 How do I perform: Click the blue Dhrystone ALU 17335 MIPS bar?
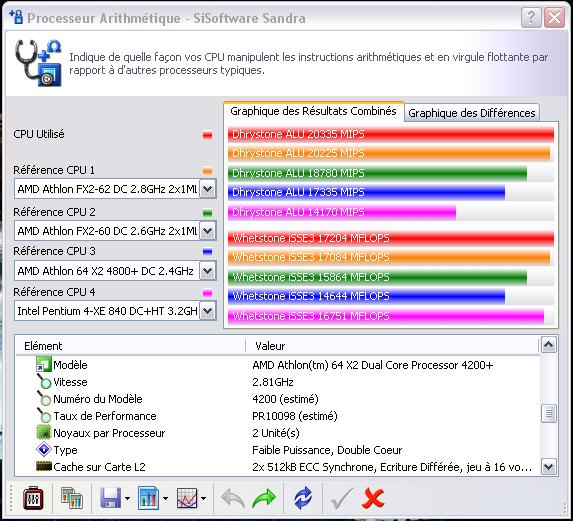[x=366, y=192]
